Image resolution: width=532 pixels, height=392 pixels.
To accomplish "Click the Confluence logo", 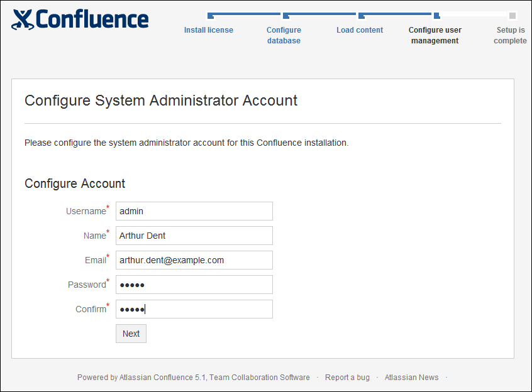I will click(80, 19).
